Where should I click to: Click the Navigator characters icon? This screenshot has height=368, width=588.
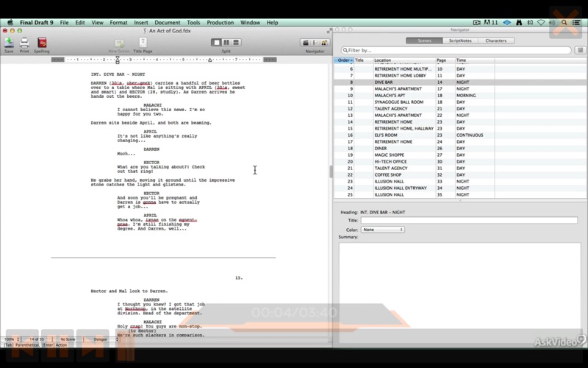(324, 43)
